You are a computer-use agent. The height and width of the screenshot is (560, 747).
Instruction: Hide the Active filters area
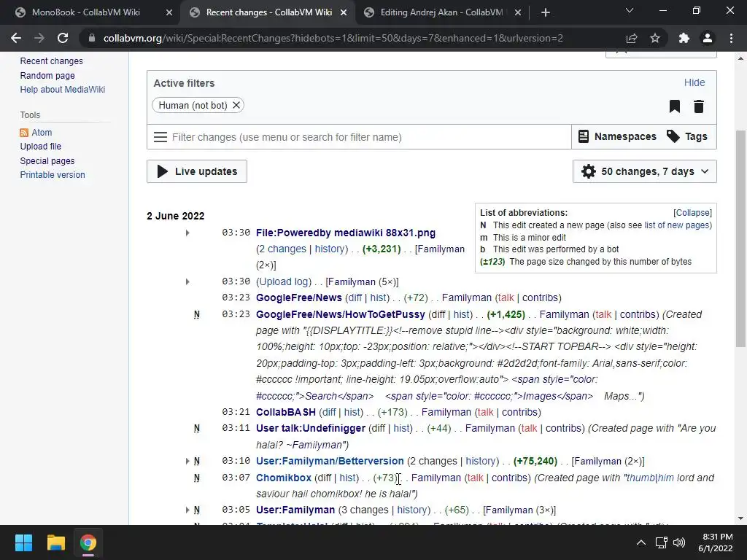click(694, 82)
